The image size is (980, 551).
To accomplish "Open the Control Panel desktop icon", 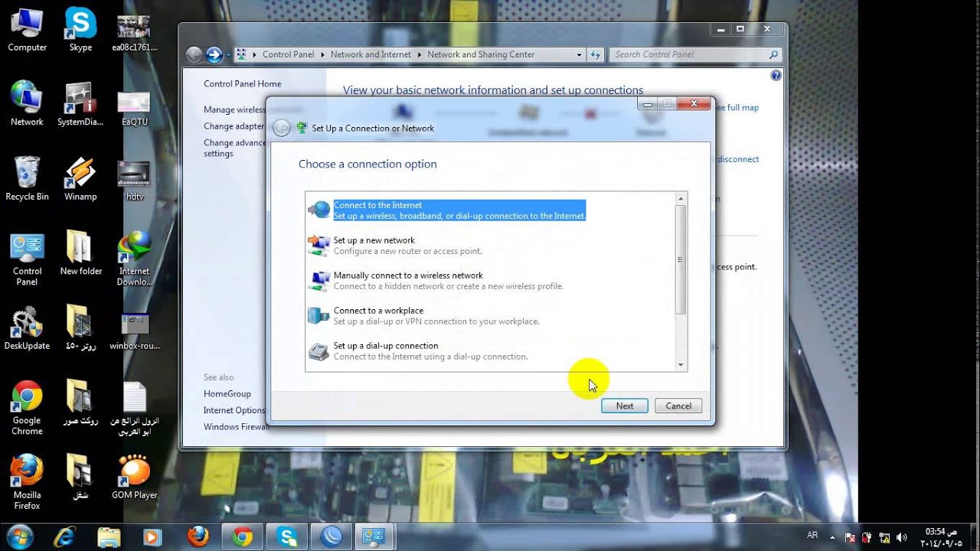I will click(27, 259).
